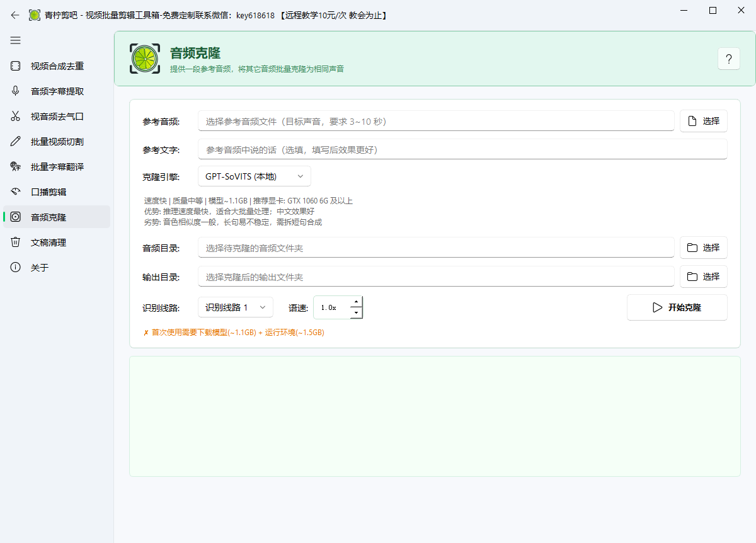Click the lime logo in the header banner
The height and width of the screenshot is (543, 756).
144,59
